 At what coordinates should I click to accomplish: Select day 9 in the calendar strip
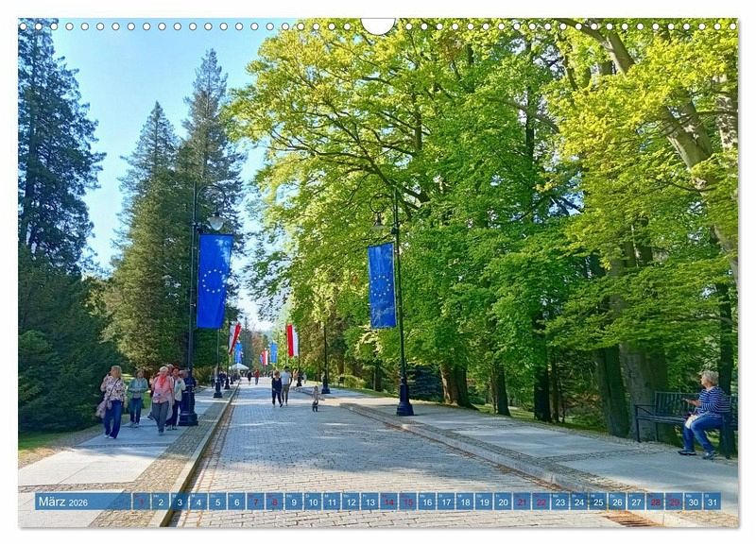(x=294, y=502)
